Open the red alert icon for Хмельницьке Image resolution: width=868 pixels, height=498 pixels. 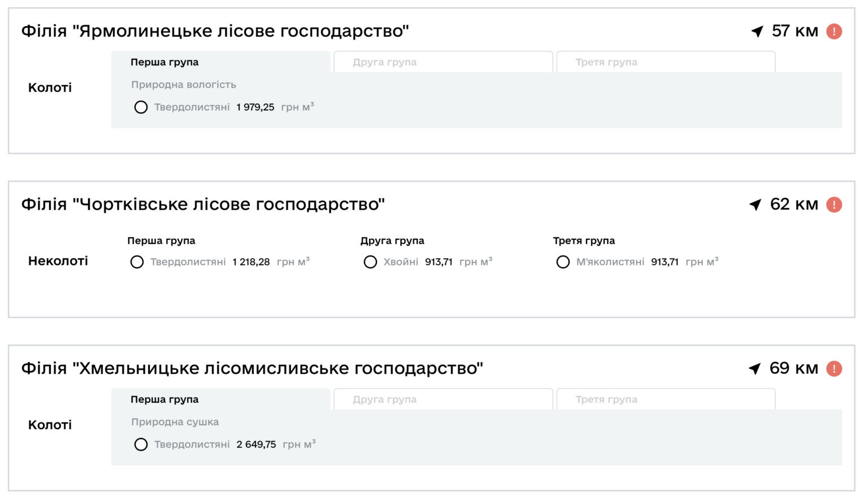[x=834, y=369]
